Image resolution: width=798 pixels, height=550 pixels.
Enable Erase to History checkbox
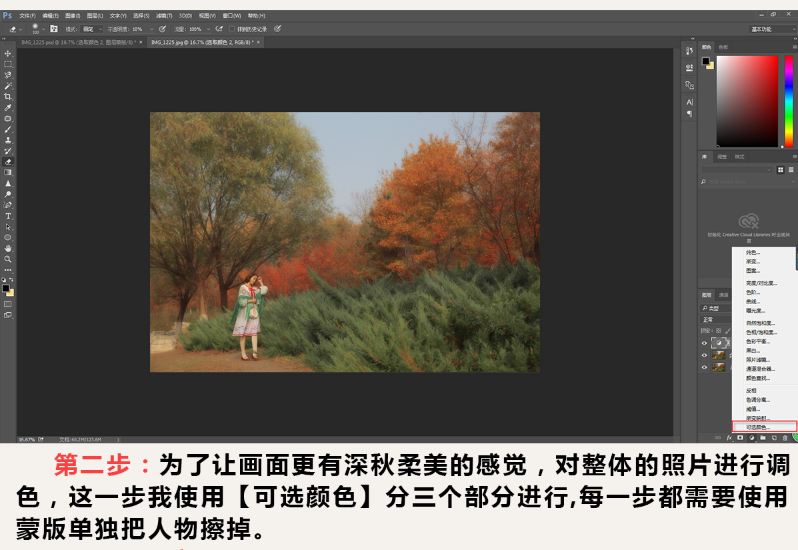[232, 29]
